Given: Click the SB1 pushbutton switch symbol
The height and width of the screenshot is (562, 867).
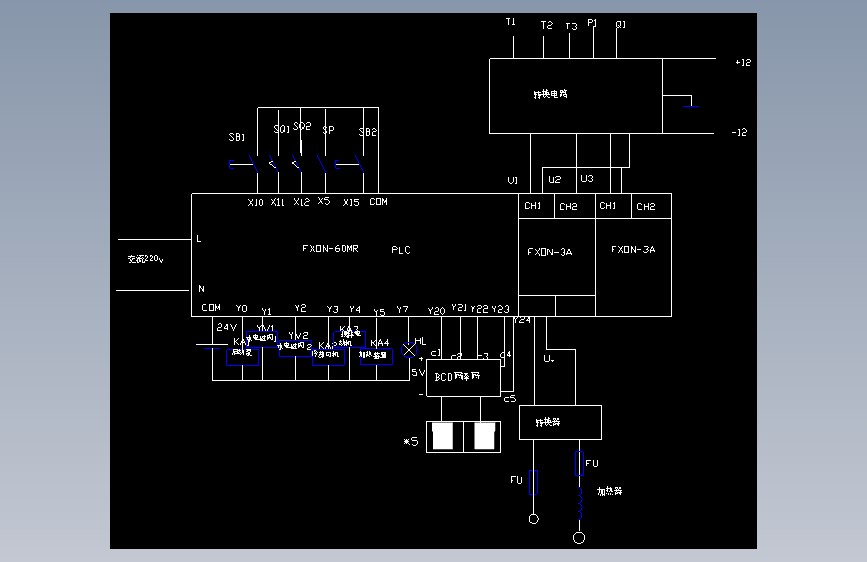Looking at the screenshot, I should coord(243,164).
